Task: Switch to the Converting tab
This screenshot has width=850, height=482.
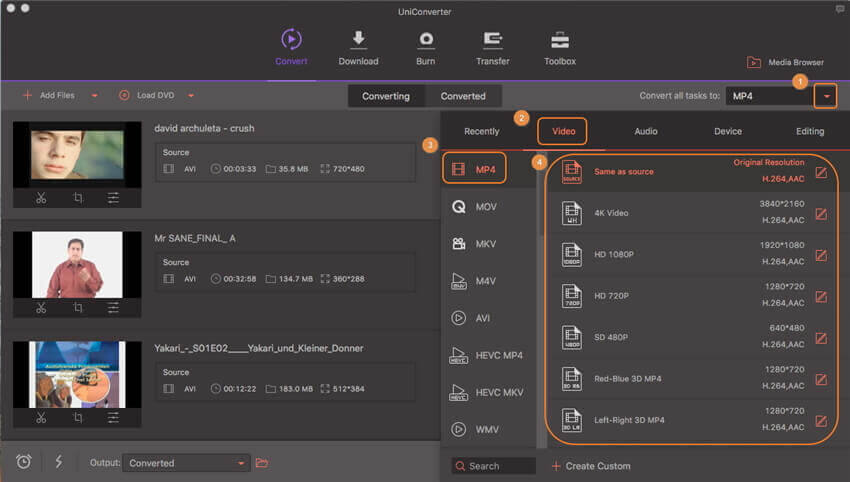Action: tap(386, 96)
